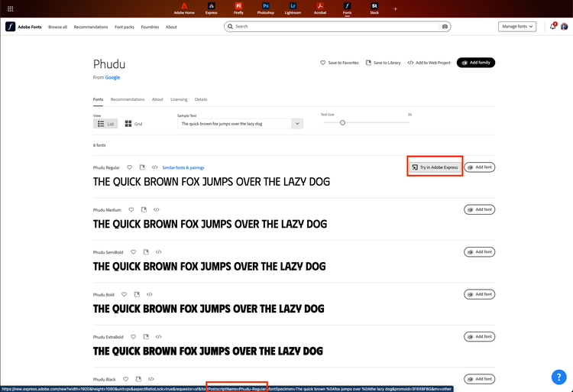This screenshot has width=573, height=392.
Task: Open Stock app icon
Action: (x=374, y=8)
